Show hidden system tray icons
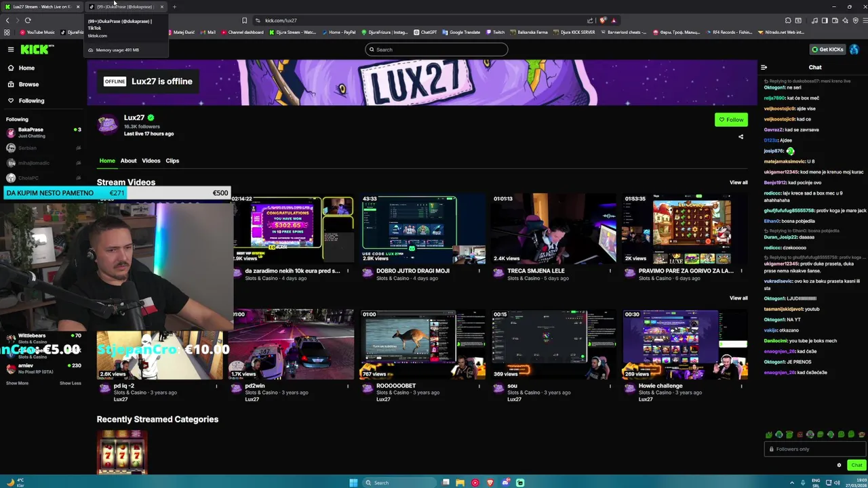This screenshot has width=868, height=488. 792,483
